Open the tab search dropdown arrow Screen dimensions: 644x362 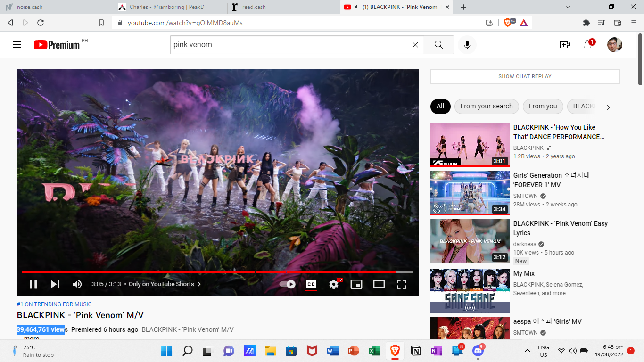click(x=568, y=7)
